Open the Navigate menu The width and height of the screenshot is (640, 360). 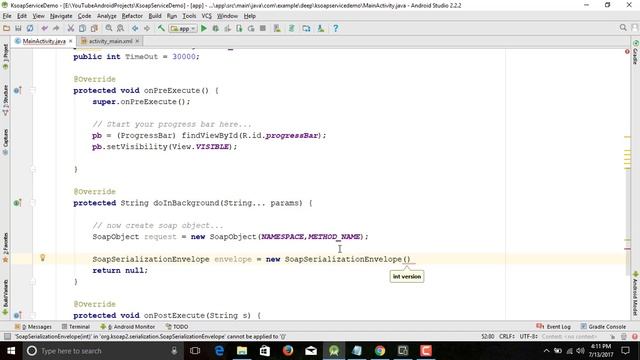click(61, 16)
